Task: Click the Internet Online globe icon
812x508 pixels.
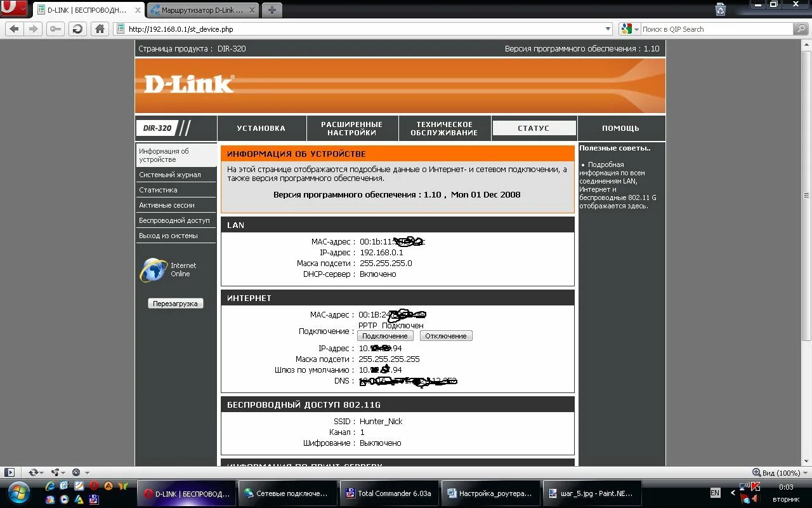Action: tap(153, 270)
